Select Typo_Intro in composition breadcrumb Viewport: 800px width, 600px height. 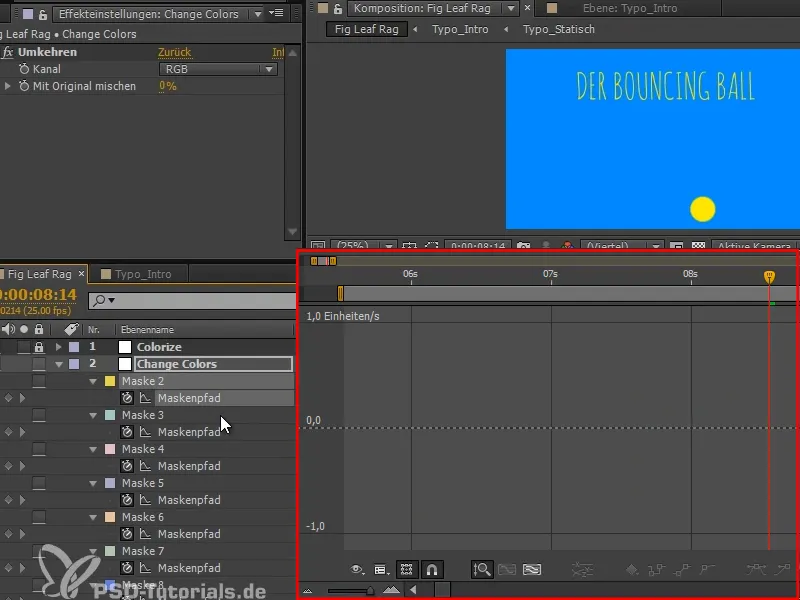point(460,29)
